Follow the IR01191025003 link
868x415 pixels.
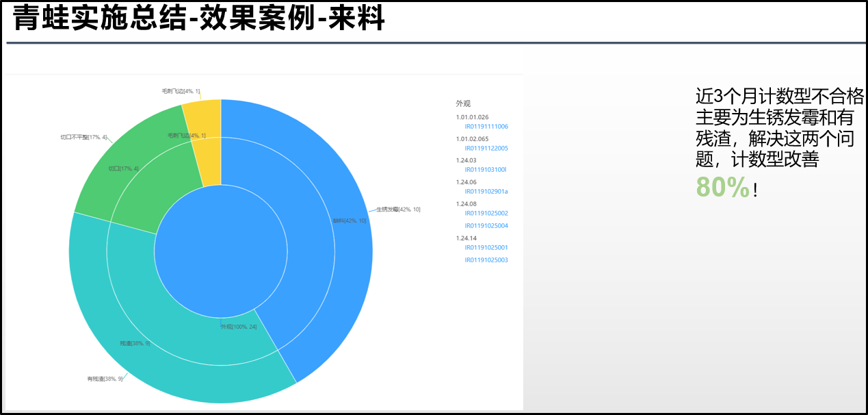click(x=486, y=260)
